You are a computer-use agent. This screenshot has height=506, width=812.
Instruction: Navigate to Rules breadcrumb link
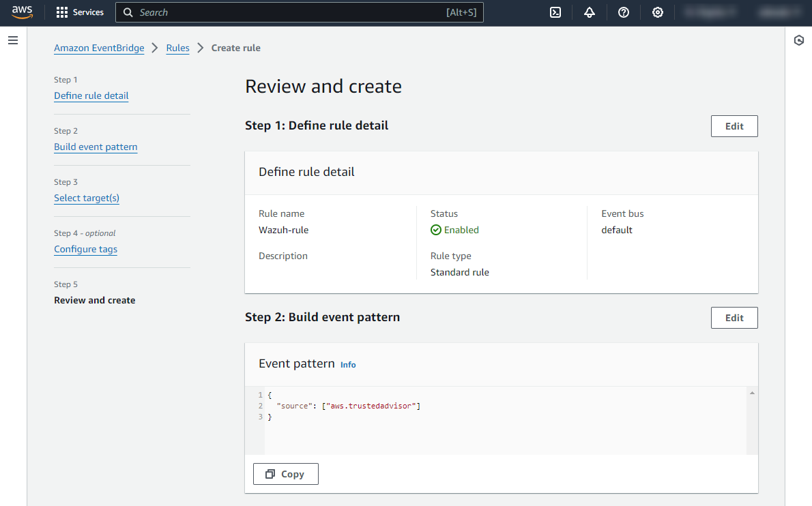[177, 48]
